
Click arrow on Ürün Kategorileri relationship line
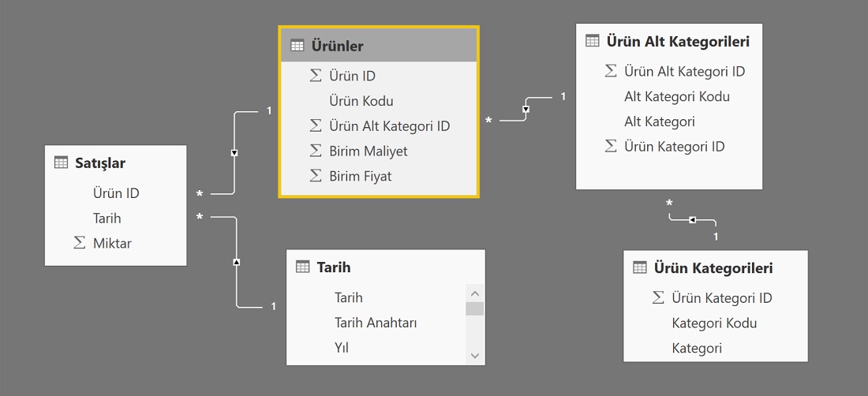coord(692,220)
